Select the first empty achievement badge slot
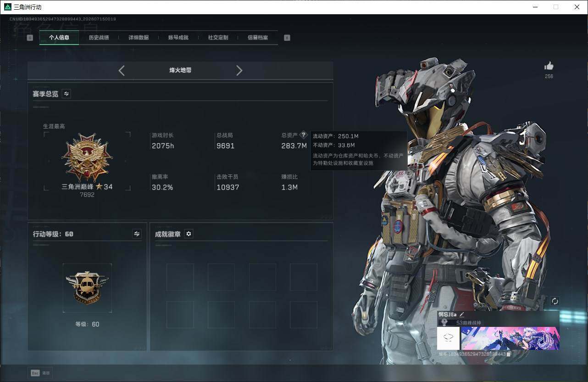 180,277
